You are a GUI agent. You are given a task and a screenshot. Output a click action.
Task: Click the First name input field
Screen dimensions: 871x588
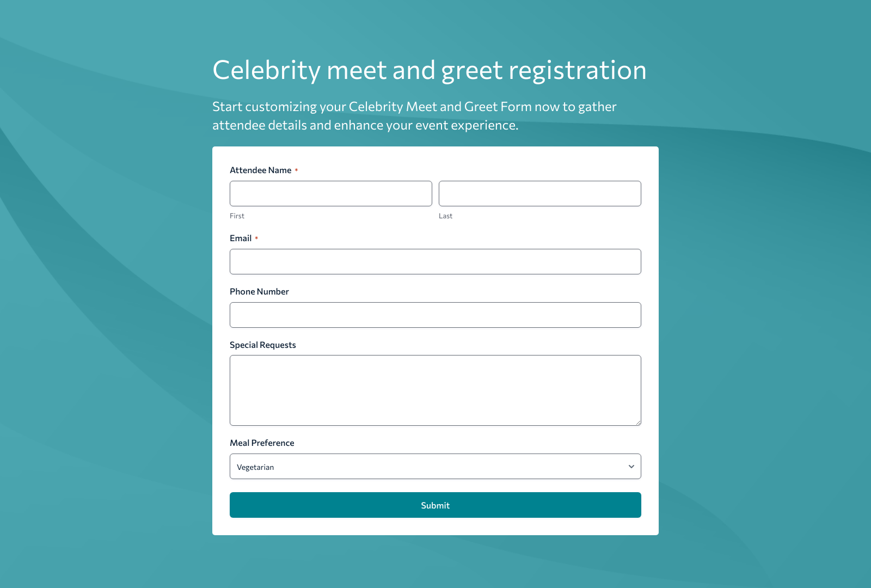(330, 193)
